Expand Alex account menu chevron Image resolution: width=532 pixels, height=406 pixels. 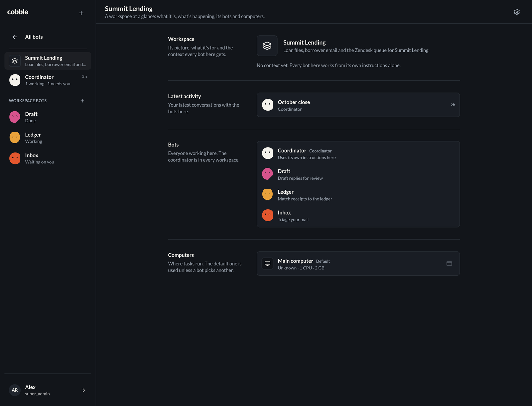pyautogui.click(x=84, y=390)
